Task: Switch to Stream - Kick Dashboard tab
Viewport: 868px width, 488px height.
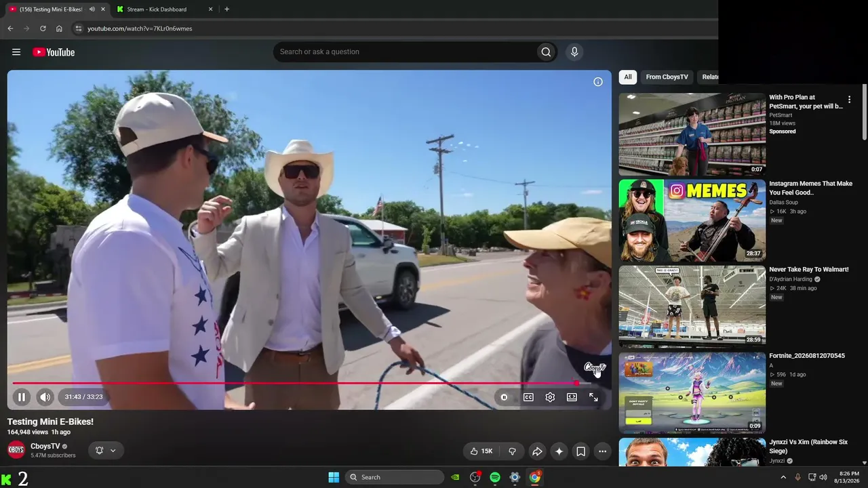Action: (165, 9)
